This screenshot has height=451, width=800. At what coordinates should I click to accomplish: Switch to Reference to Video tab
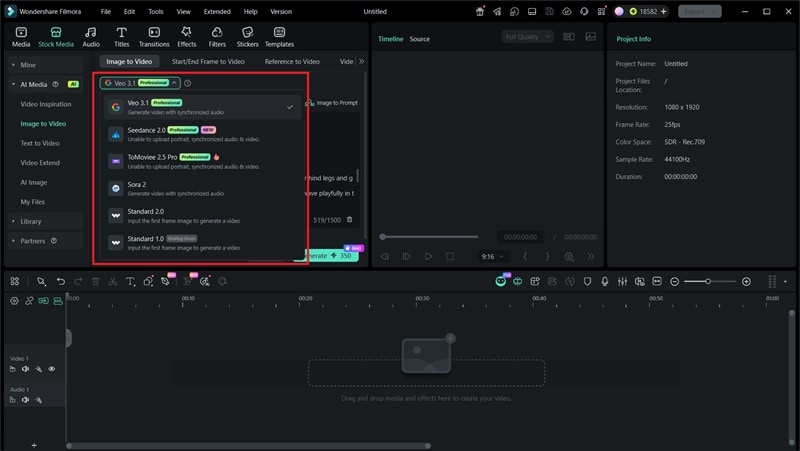pyautogui.click(x=292, y=61)
